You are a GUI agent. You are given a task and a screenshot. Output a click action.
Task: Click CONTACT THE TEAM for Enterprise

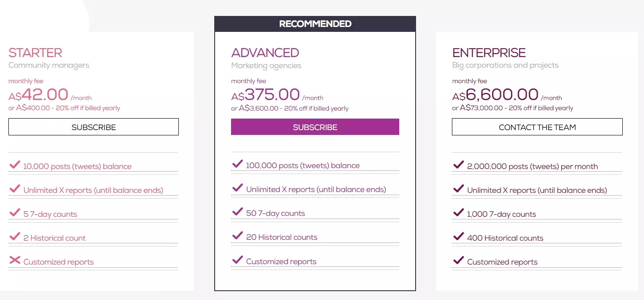point(537,127)
